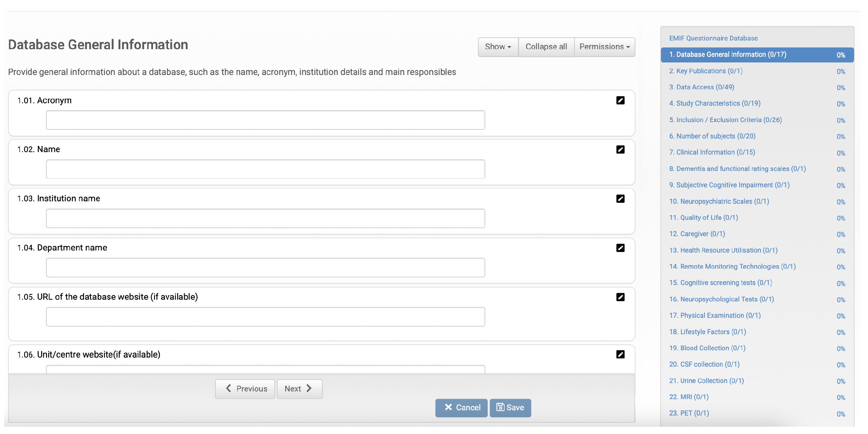Click the edit icon beside Institution name
868x434 pixels.
620,199
